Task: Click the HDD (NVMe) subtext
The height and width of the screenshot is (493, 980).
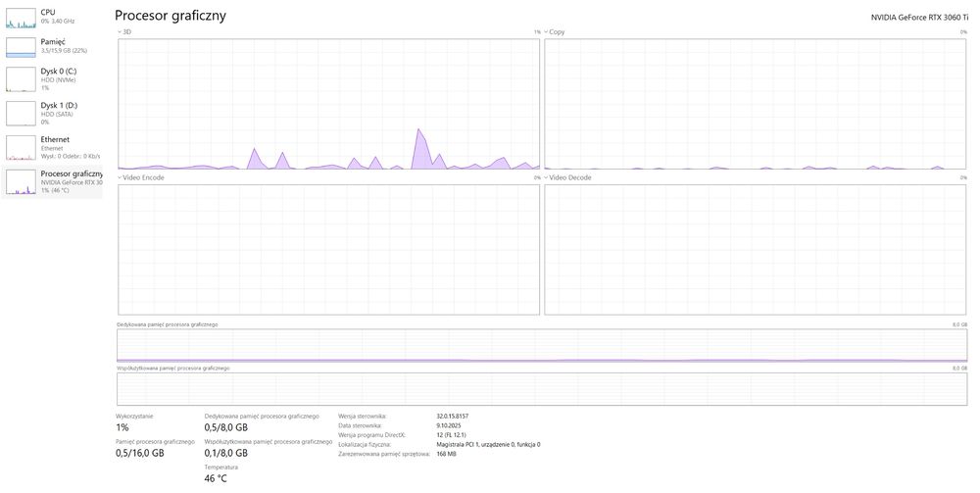Action: click(58, 80)
